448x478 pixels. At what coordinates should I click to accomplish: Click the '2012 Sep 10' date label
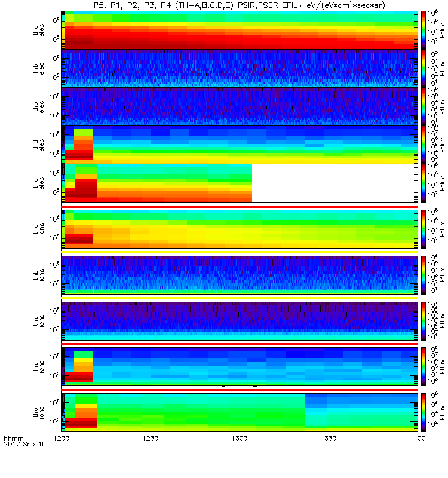coord(24,444)
